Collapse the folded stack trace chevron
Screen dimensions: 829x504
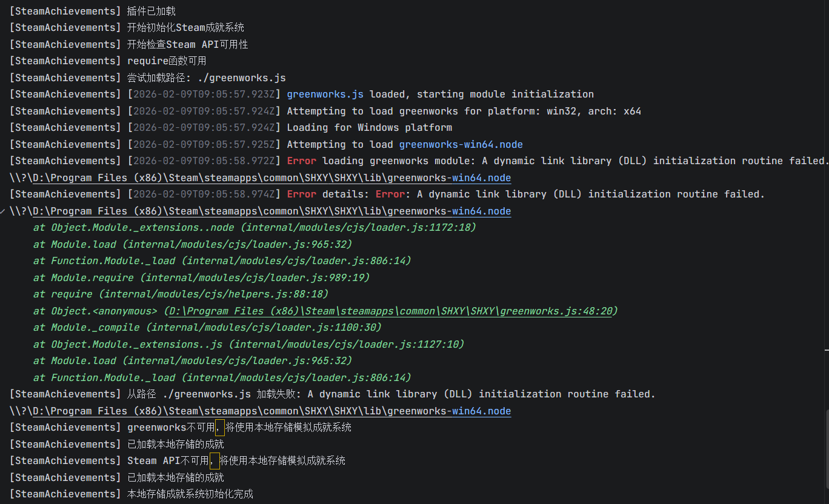pyautogui.click(x=4, y=211)
